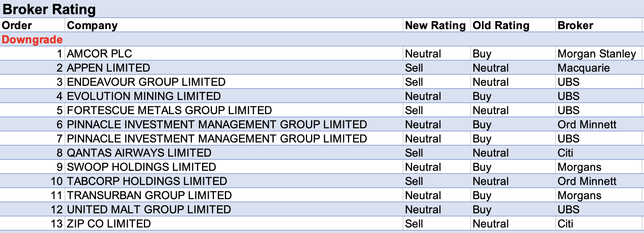644x233 pixels.
Task: Click the TABCORP HOLDINGS LIMITED cell
Action: [147, 181]
